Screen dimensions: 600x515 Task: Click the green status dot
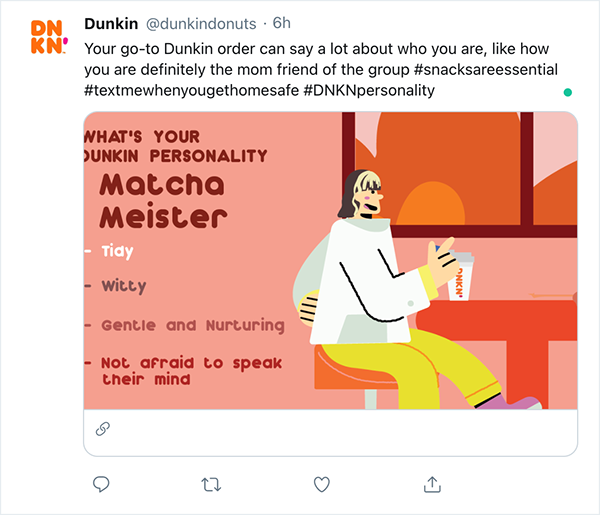[x=568, y=92]
